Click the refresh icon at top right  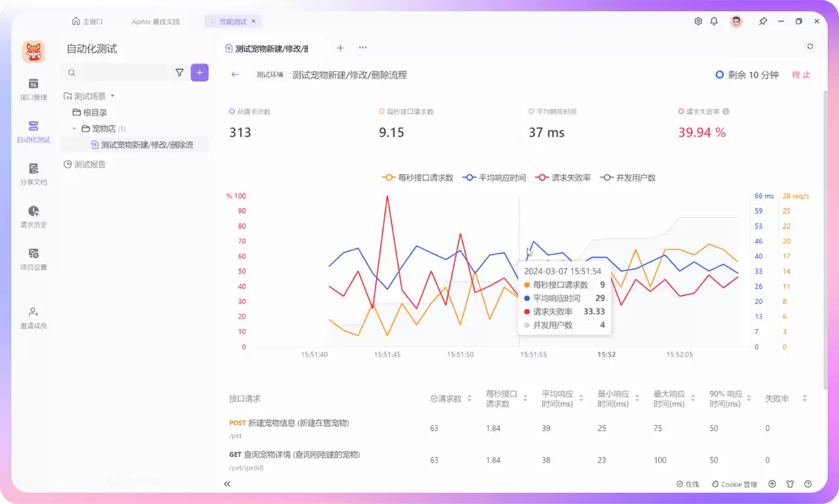[x=810, y=47]
